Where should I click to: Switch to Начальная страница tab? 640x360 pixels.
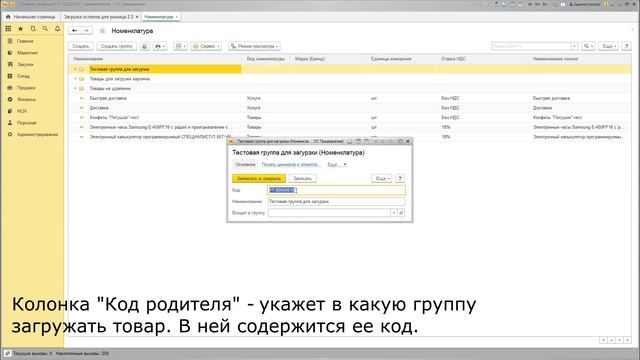pos(31,17)
